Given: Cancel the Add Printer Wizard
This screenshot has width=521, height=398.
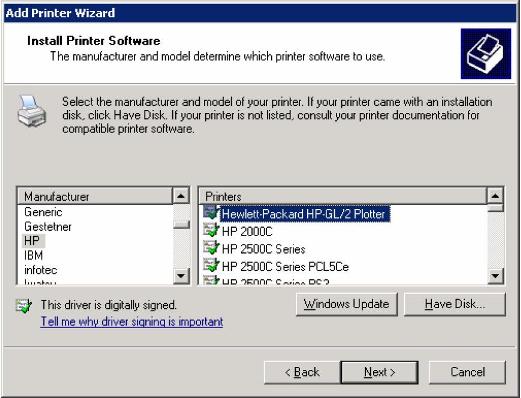Looking at the screenshot, I should 467,372.
